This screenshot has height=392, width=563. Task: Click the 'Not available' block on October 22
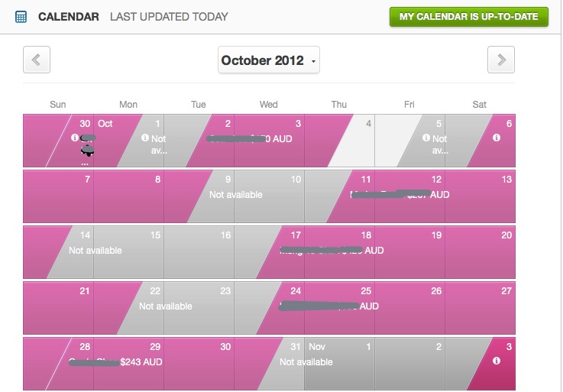(x=166, y=306)
